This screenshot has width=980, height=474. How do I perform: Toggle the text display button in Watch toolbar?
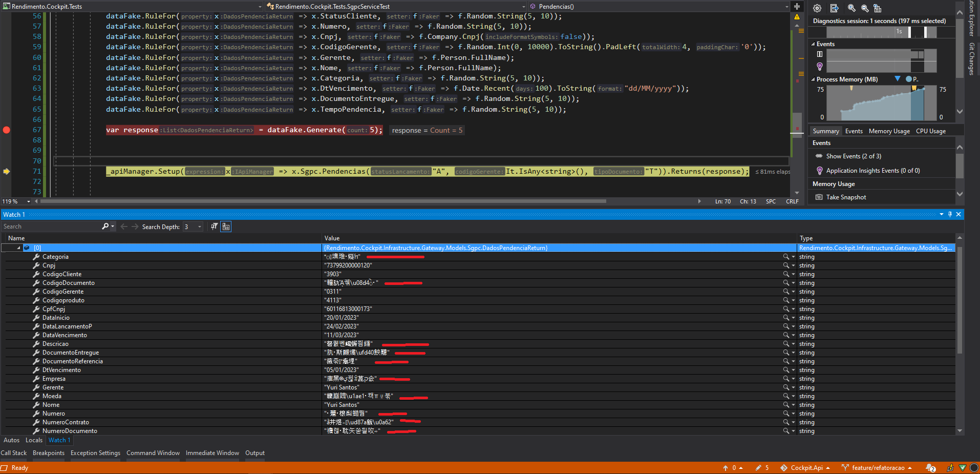pyautogui.click(x=226, y=226)
